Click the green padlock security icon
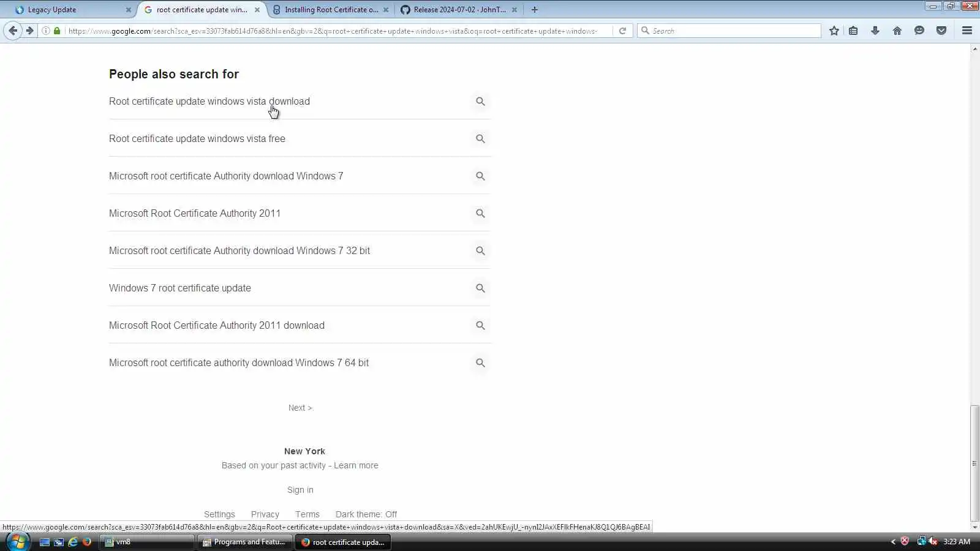Image resolution: width=980 pixels, height=551 pixels. 57,31
